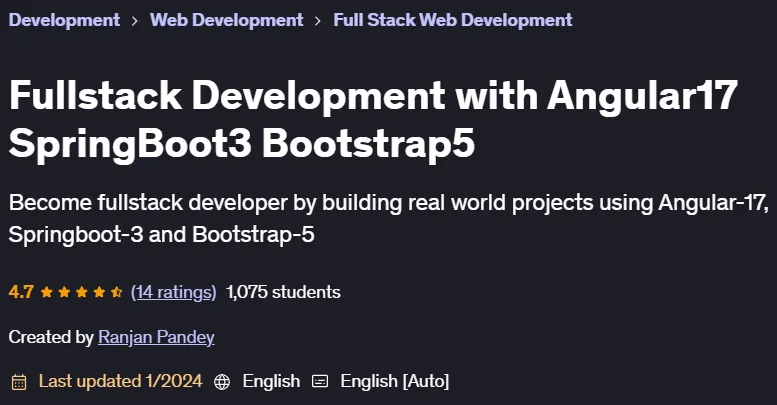Click the Last updated 1/2024 text
777x405 pixels.
click(120, 381)
